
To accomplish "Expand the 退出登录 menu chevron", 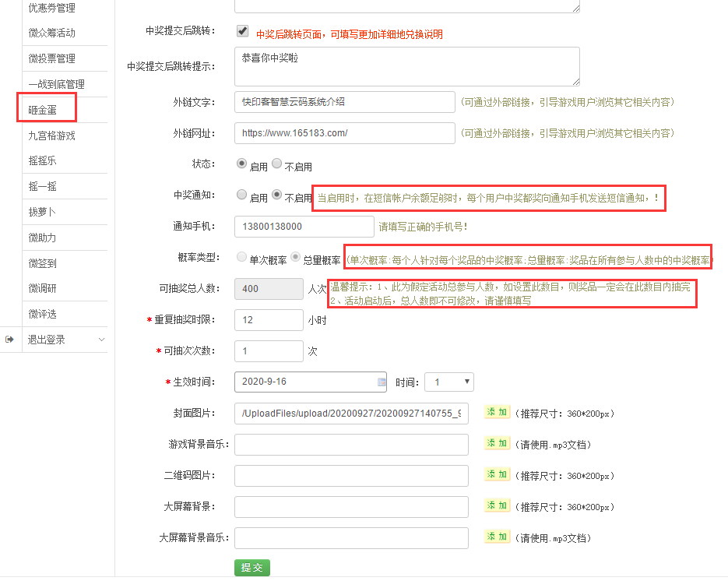I will point(101,340).
